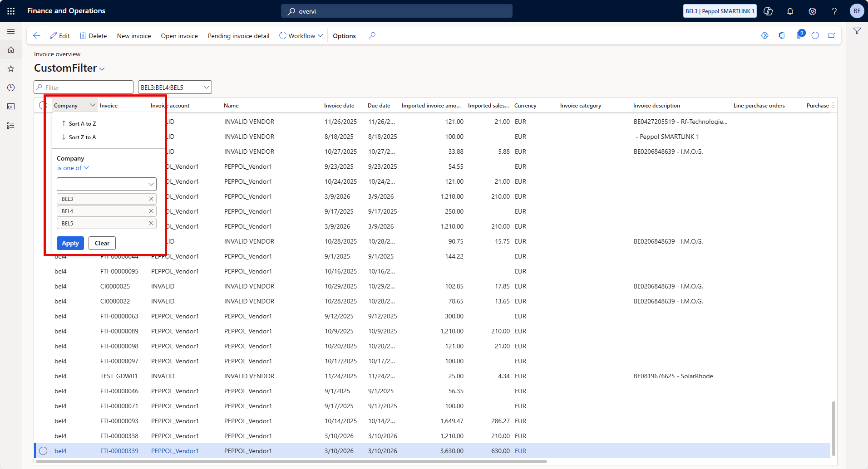Change the 'is one of' filter operator
This screenshot has width=868, height=469.
pos(73,168)
